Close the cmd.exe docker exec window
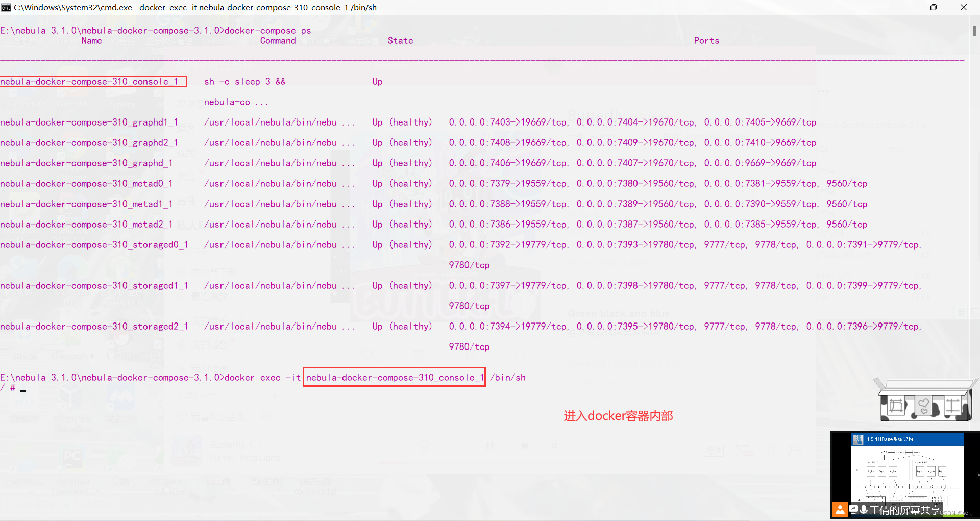The image size is (980, 521). coord(964,7)
